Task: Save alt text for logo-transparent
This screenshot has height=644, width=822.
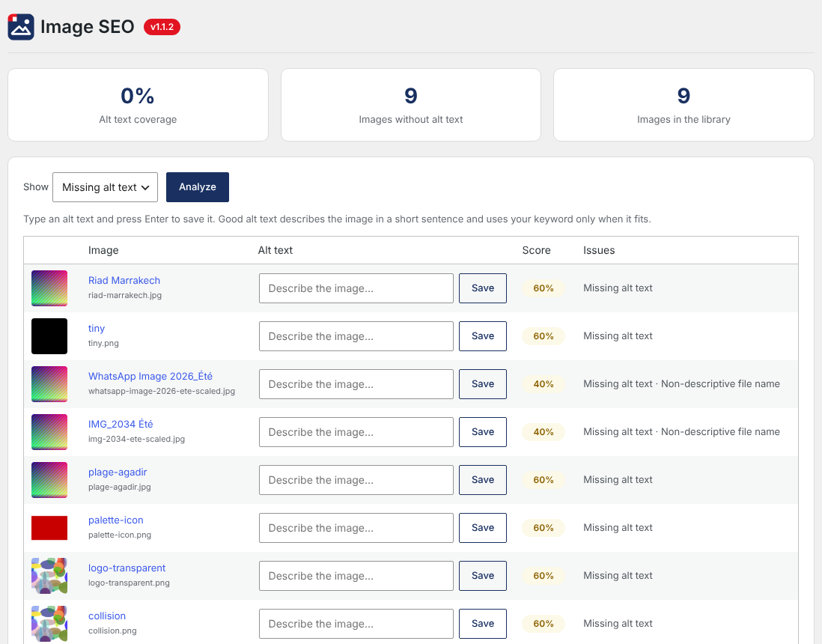Action: [483, 576]
